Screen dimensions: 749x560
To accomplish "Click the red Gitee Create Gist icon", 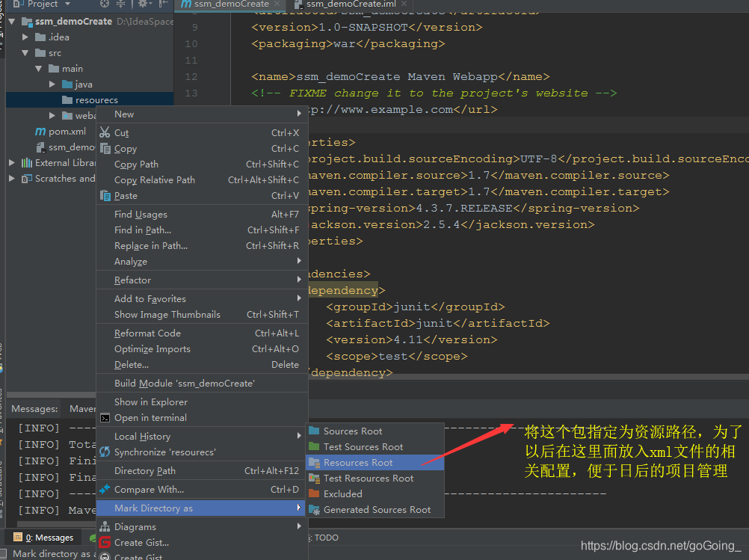I will pyautogui.click(x=105, y=542).
